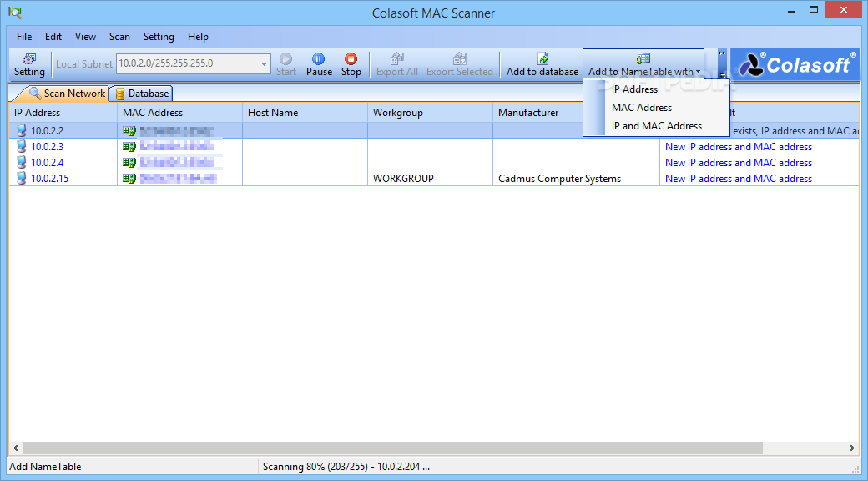This screenshot has width=868, height=481.
Task: Click the Start scan icon
Action: 285,58
